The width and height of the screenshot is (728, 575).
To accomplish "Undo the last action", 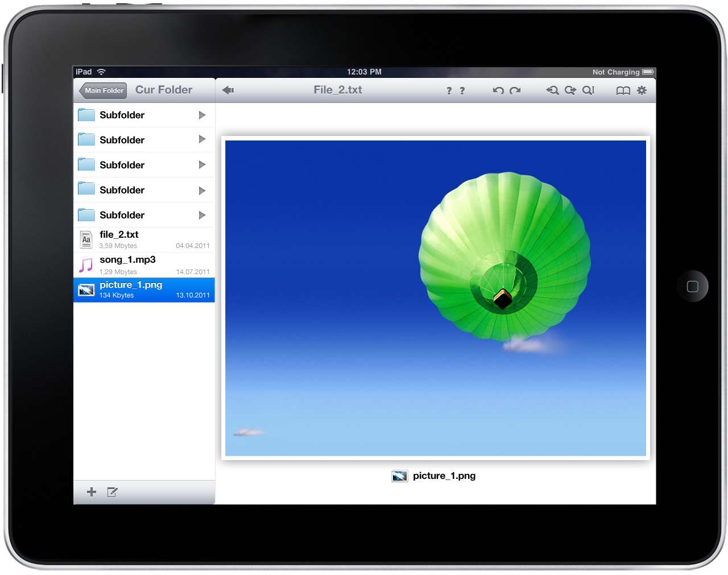I will point(498,90).
